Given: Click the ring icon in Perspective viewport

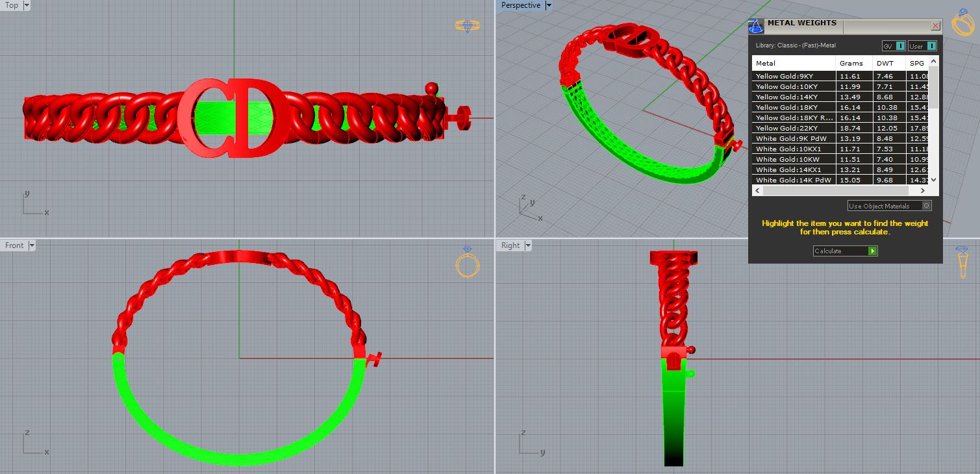Looking at the screenshot, I should point(962,21).
